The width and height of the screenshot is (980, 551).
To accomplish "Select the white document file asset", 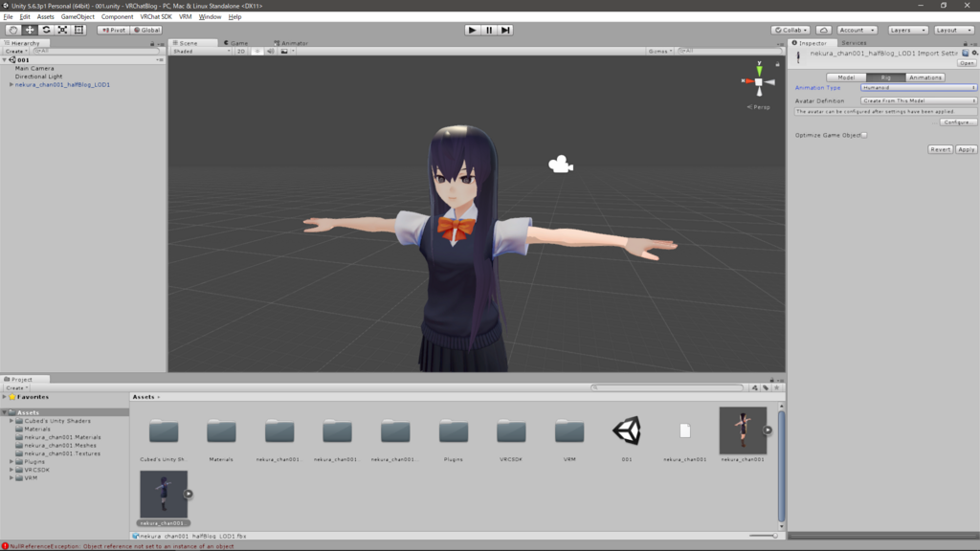I will click(x=685, y=430).
